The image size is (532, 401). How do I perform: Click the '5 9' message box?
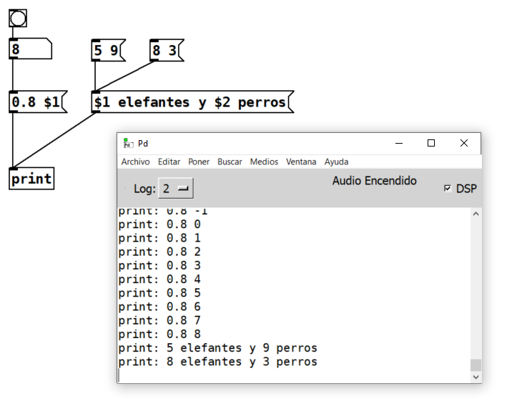[109, 50]
